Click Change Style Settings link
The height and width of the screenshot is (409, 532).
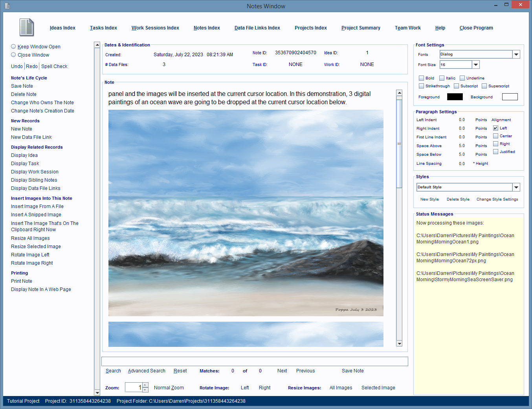pos(497,199)
